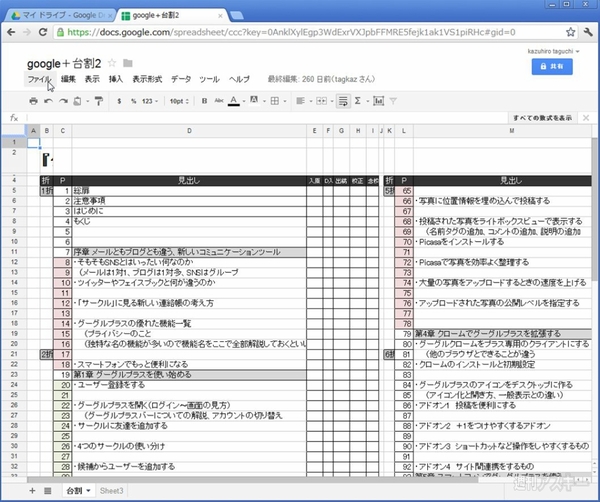Open the clipboard paste icon
Screen dimensions: 600x502
tap(77, 101)
